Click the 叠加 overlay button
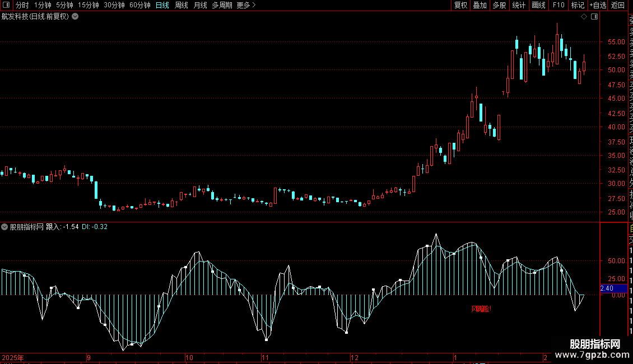The width and height of the screenshot is (633, 364). pos(480,5)
